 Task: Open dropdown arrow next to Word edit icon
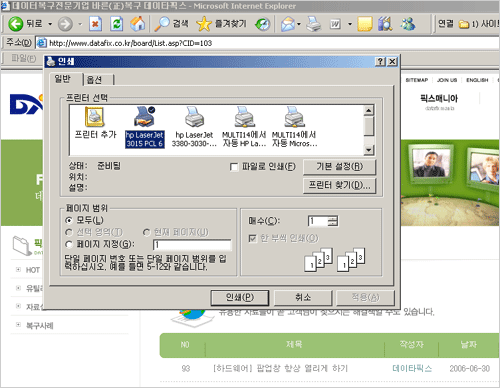(x=350, y=24)
